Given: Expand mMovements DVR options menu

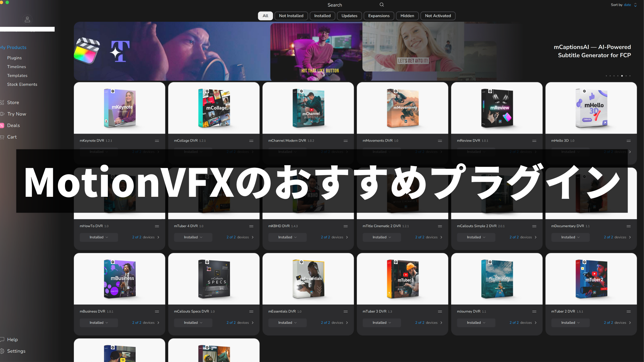Looking at the screenshot, I should [x=440, y=140].
